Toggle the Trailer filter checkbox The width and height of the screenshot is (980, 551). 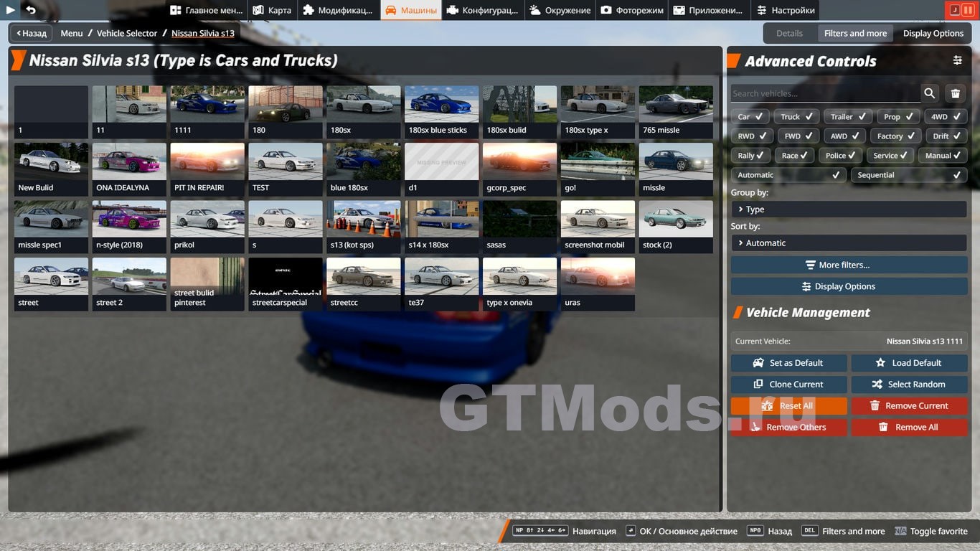point(848,116)
